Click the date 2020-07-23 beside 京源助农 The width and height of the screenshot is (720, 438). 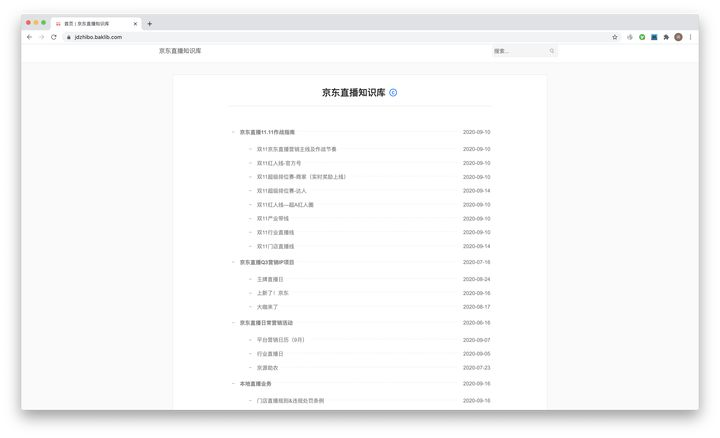pos(476,368)
